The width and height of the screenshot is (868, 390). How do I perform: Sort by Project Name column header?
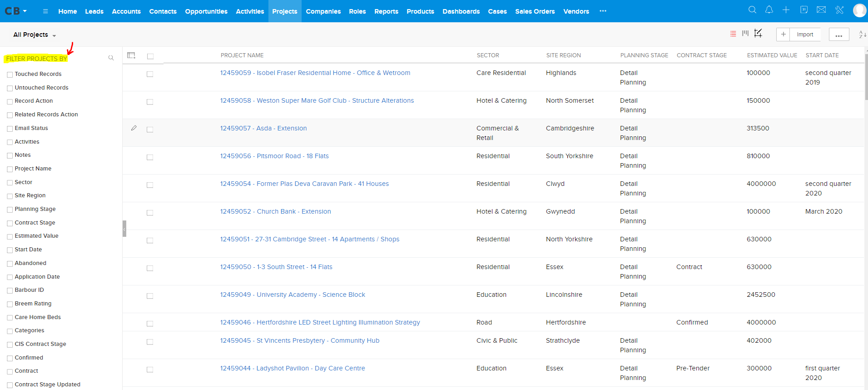pyautogui.click(x=242, y=55)
